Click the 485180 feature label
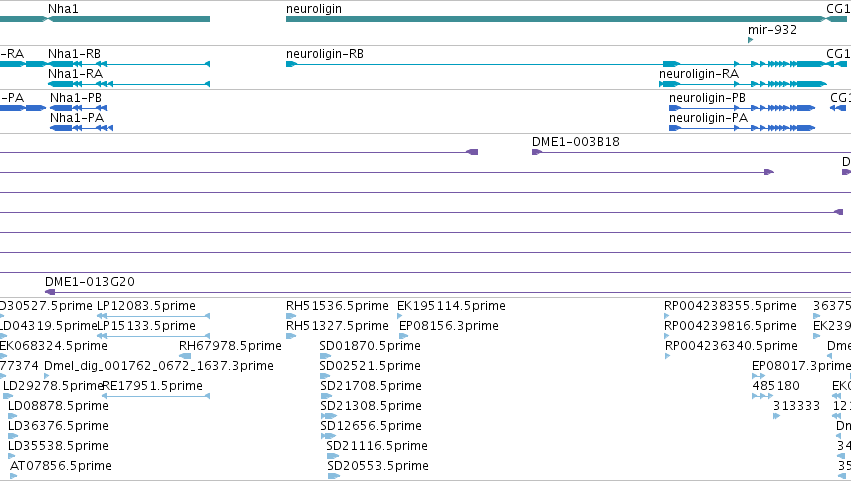851x481 pixels. (x=776, y=386)
